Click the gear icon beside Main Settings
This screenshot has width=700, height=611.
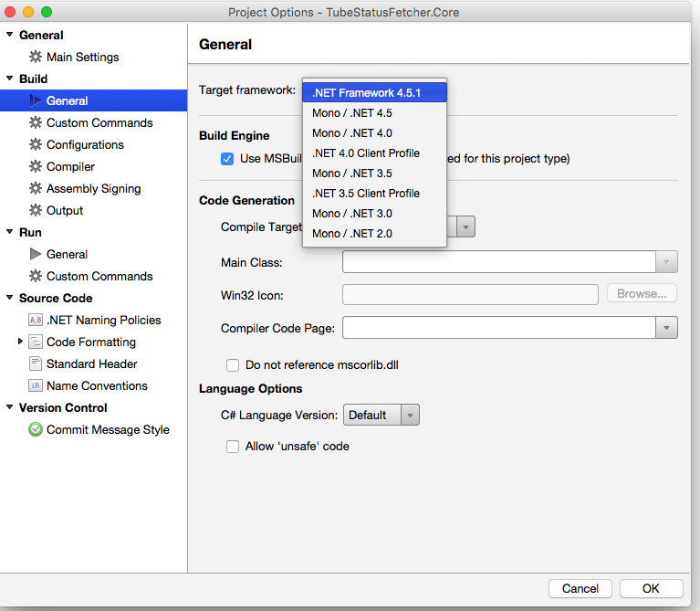[x=36, y=57]
